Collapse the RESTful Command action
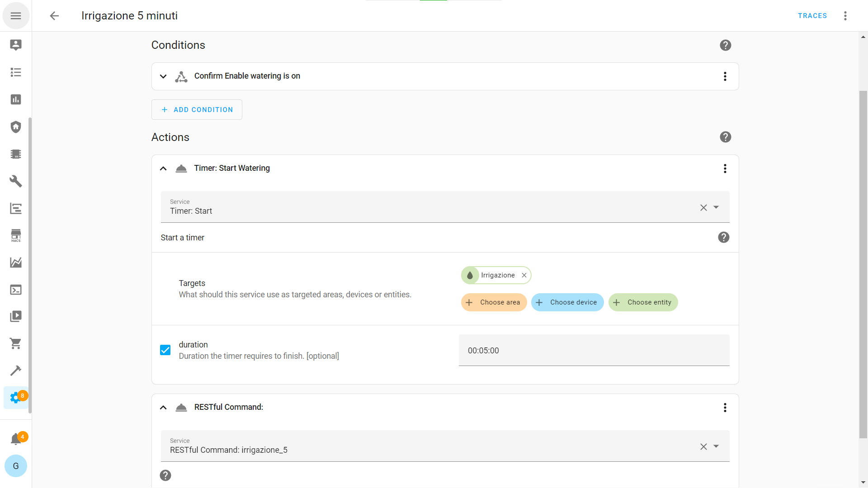The image size is (868, 488). (x=163, y=408)
